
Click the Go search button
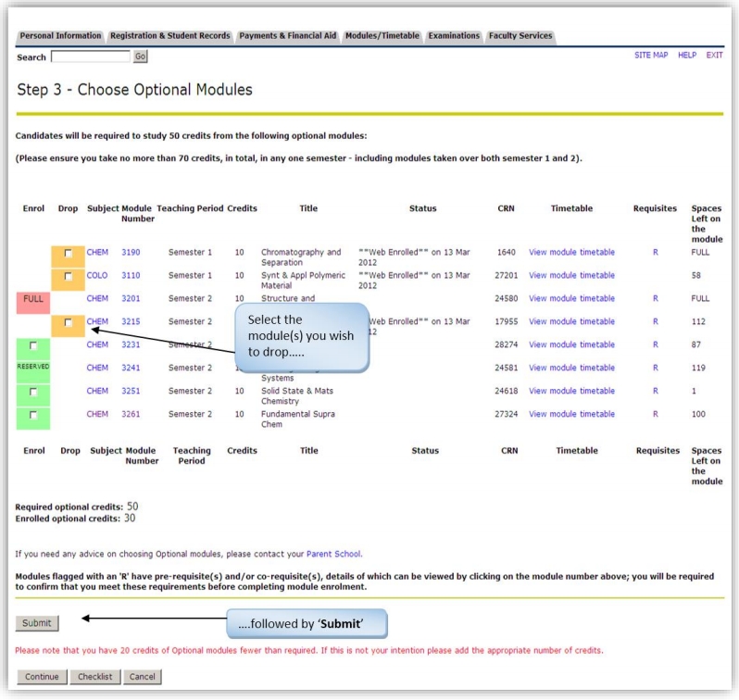[x=141, y=56]
